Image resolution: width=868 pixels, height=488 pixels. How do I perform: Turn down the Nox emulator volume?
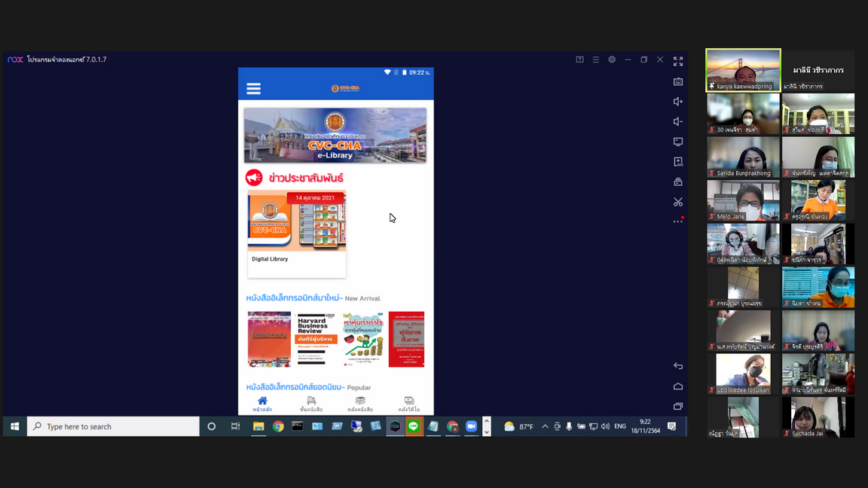point(678,122)
